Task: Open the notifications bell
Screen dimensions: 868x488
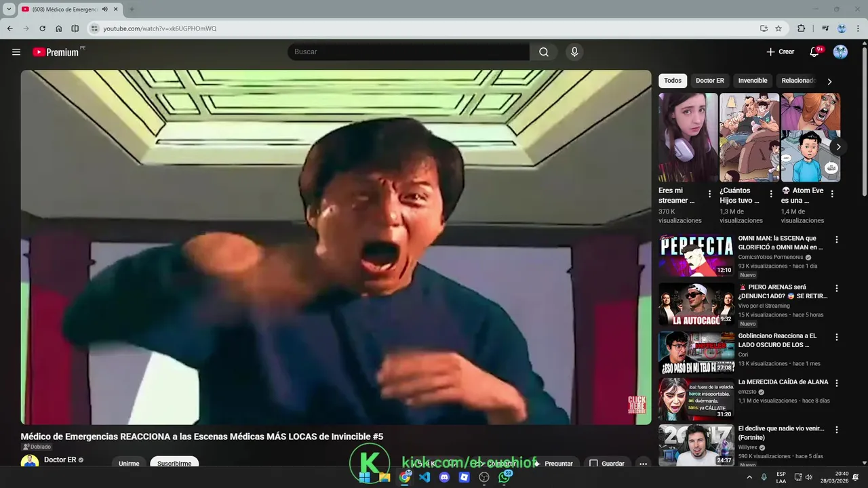Action: point(815,52)
